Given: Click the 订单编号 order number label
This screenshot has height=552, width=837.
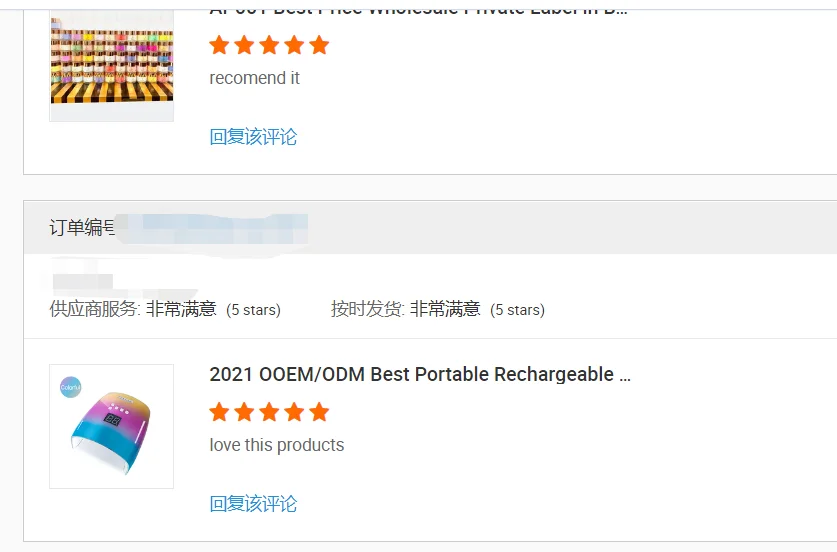Looking at the screenshot, I should pyautogui.click(x=82, y=227).
